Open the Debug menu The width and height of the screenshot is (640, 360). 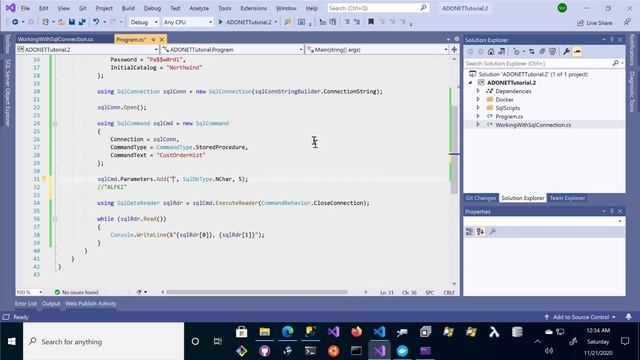click(152, 8)
